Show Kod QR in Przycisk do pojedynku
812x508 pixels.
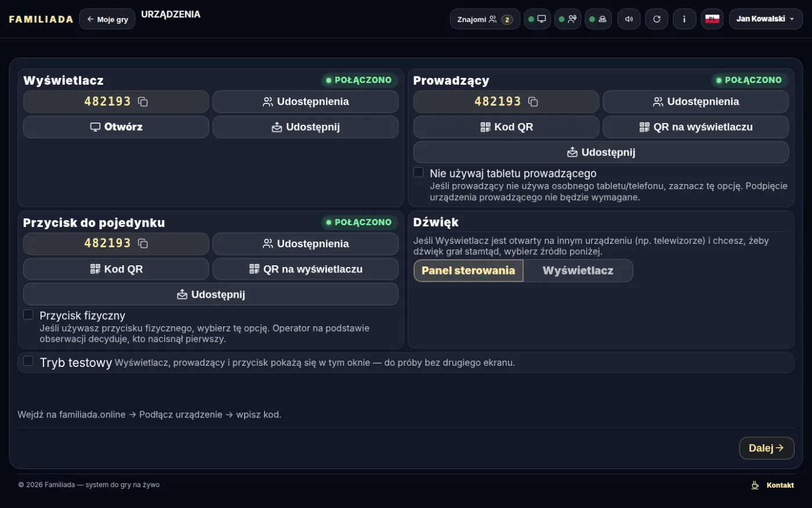116,269
